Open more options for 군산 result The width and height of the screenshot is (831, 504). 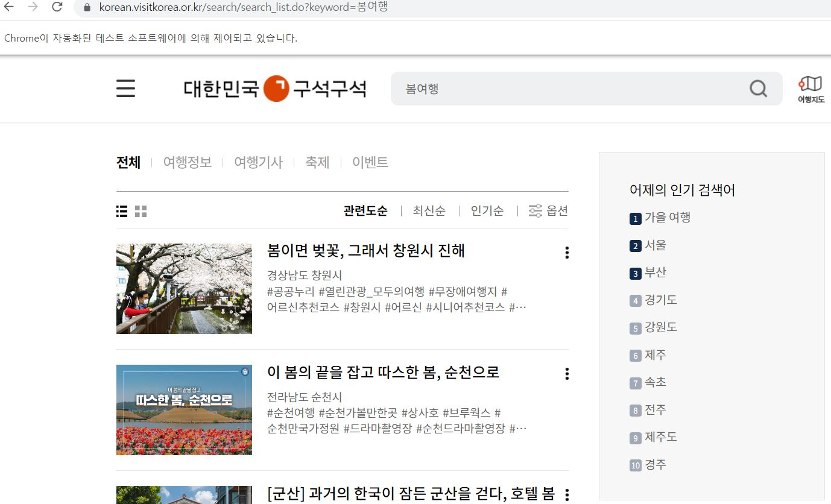[x=566, y=495]
